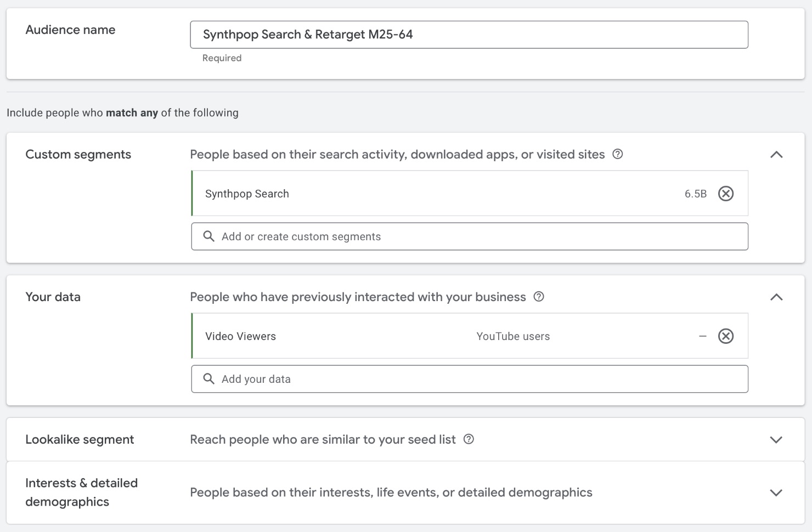
Task: Click the Lookalike segment heading
Action: [80, 439]
